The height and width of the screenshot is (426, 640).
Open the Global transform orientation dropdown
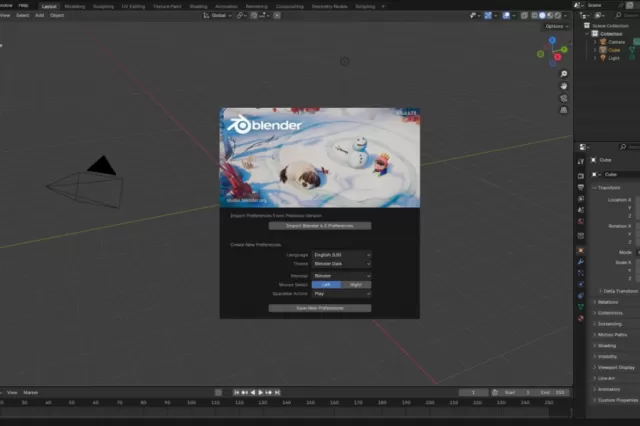pos(218,16)
